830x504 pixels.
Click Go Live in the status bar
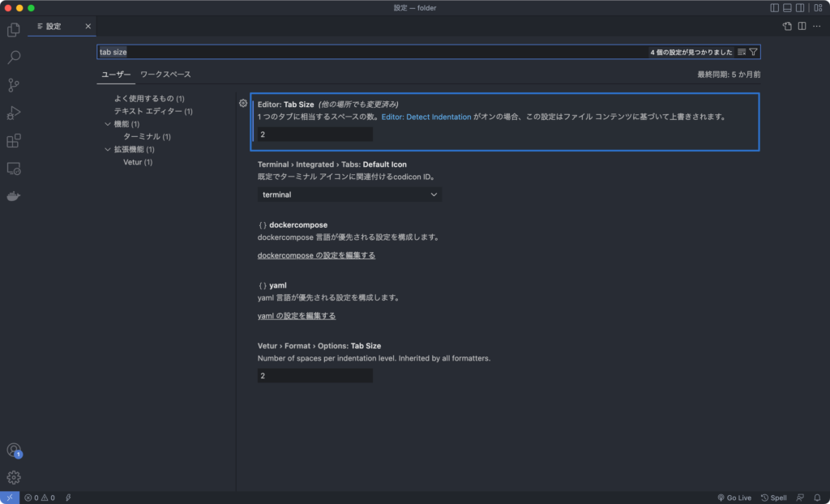[x=734, y=497]
